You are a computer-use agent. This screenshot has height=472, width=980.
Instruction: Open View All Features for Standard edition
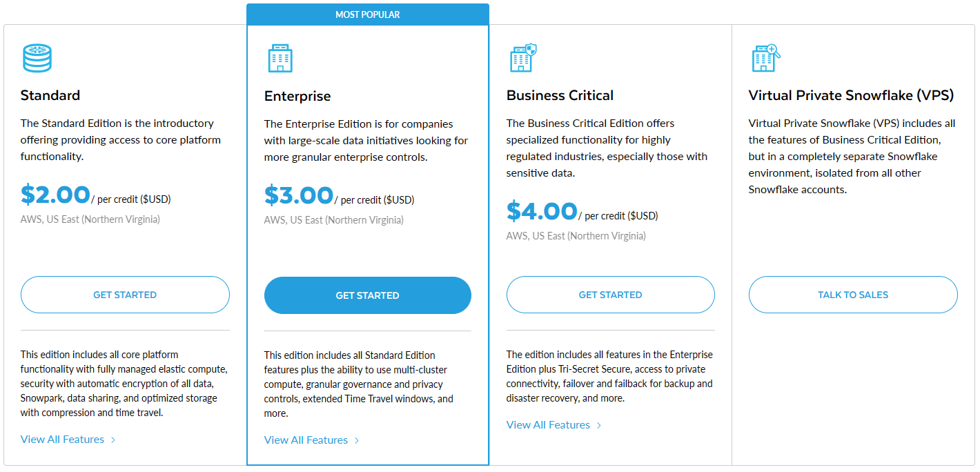(x=62, y=439)
